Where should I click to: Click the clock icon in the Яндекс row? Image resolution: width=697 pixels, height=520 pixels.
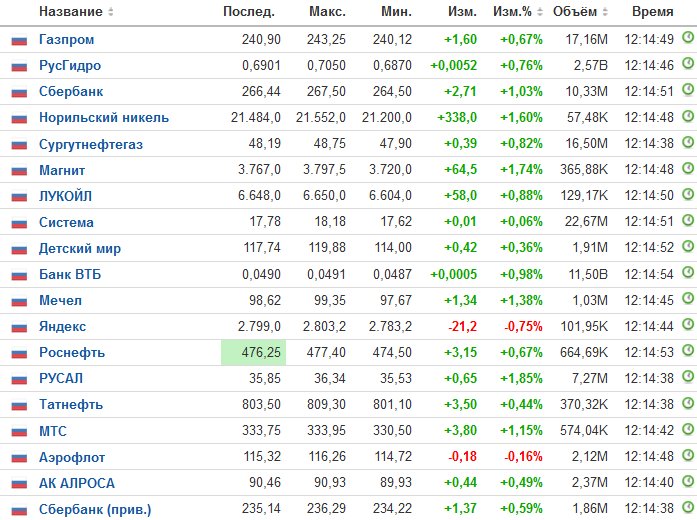(x=688, y=324)
